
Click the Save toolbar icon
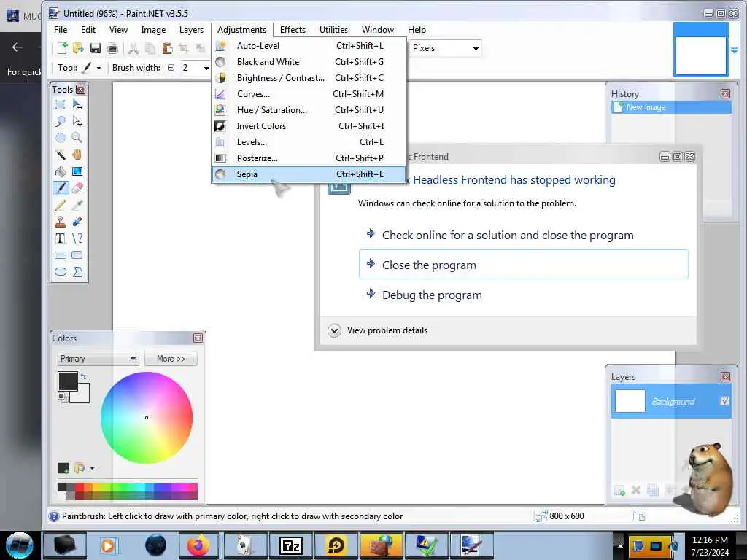pos(96,48)
